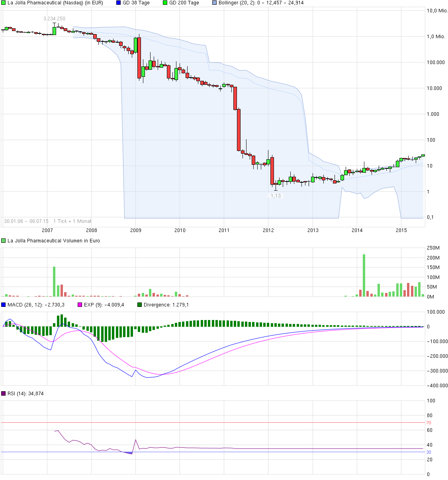Click the '1.000' price axis label
The width and height of the screenshot is (448, 480).
coord(433,114)
